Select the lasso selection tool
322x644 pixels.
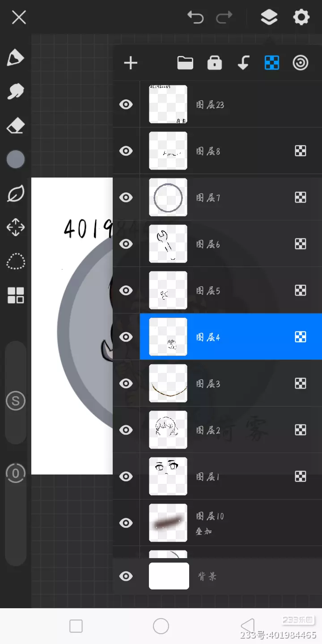16,262
